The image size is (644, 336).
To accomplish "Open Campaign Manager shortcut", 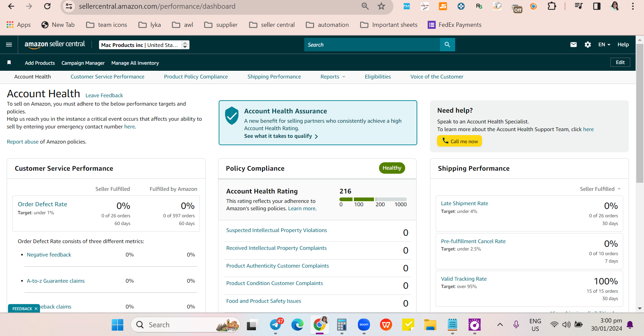I will coord(83,63).
